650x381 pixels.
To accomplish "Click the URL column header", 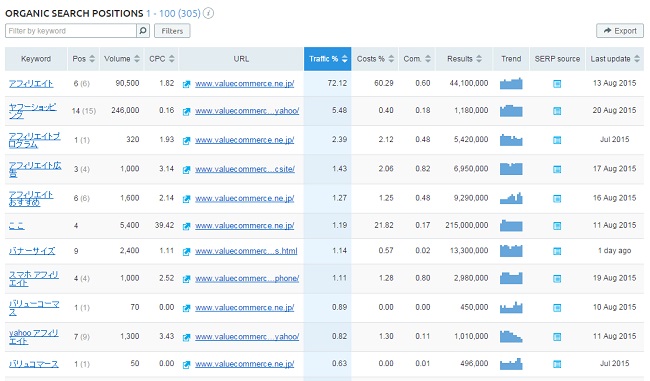I will point(241,59).
